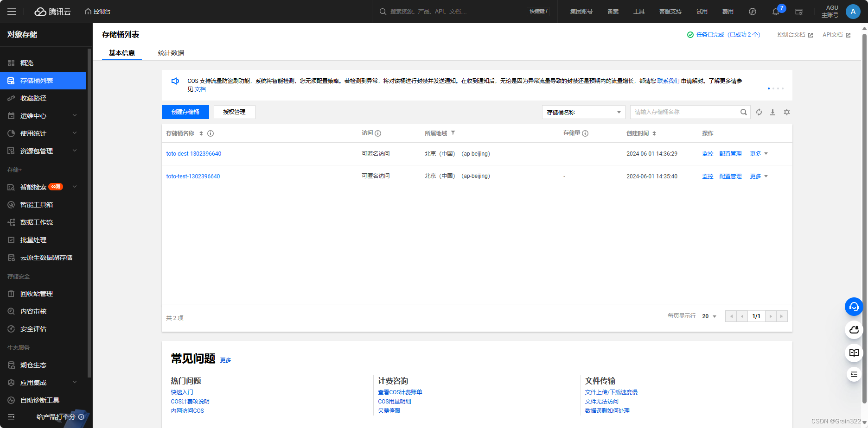Open the 存储桶名称 filter dropdown

[583, 112]
